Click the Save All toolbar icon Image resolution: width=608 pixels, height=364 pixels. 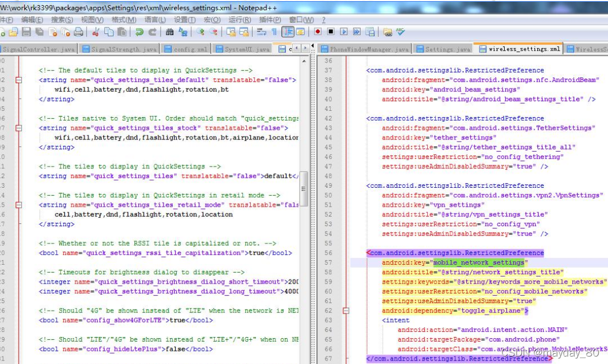(x=40, y=32)
